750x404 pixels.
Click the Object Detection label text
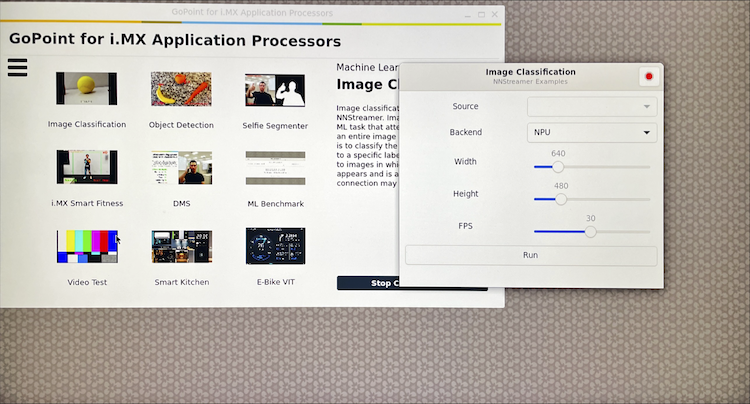tap(181, 125)
